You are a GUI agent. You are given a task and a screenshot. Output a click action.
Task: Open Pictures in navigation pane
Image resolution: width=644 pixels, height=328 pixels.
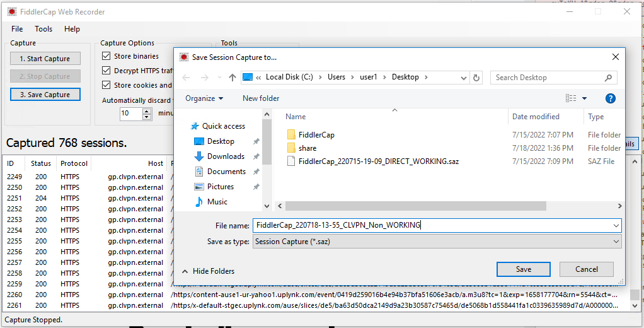point(221,187)
